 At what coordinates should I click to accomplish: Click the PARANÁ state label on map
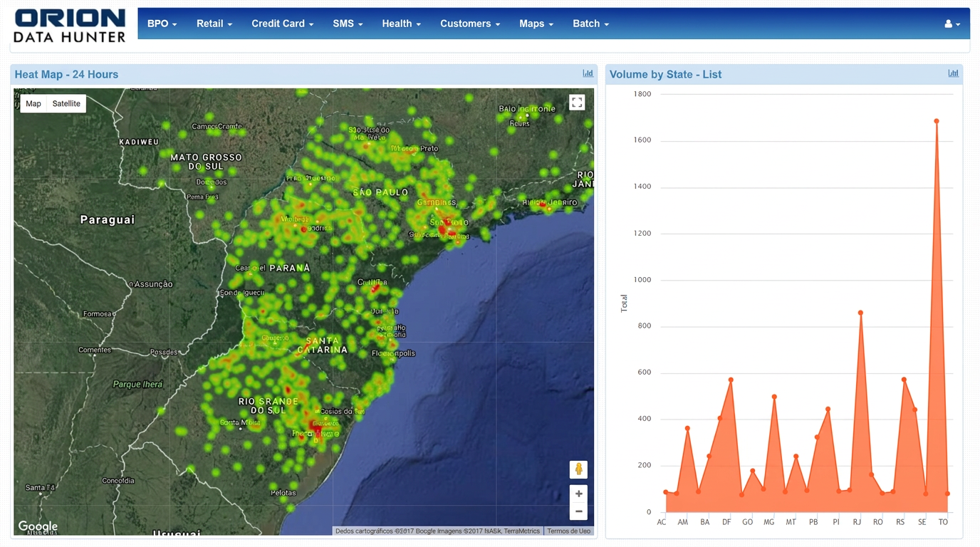pos(289,268)
